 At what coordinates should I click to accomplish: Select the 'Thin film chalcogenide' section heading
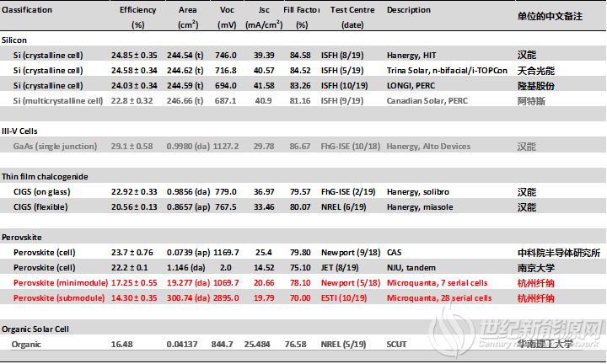pyautogui.click(x=45, y=177)
